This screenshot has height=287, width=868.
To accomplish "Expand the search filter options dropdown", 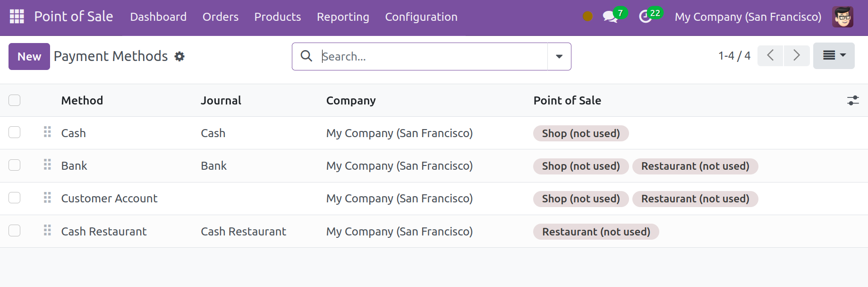I will pos(559,57).
